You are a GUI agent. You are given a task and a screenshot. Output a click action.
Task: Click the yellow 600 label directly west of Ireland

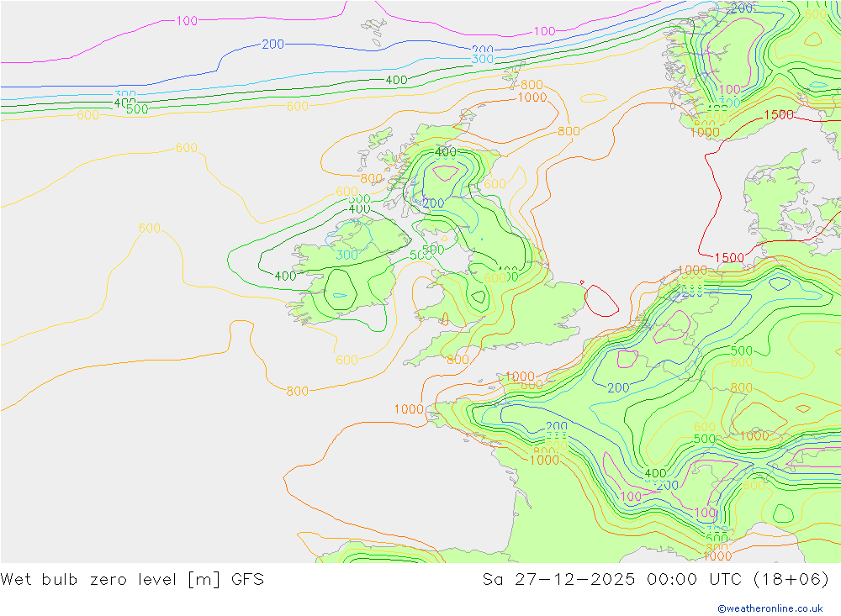[x=150, y=228]
